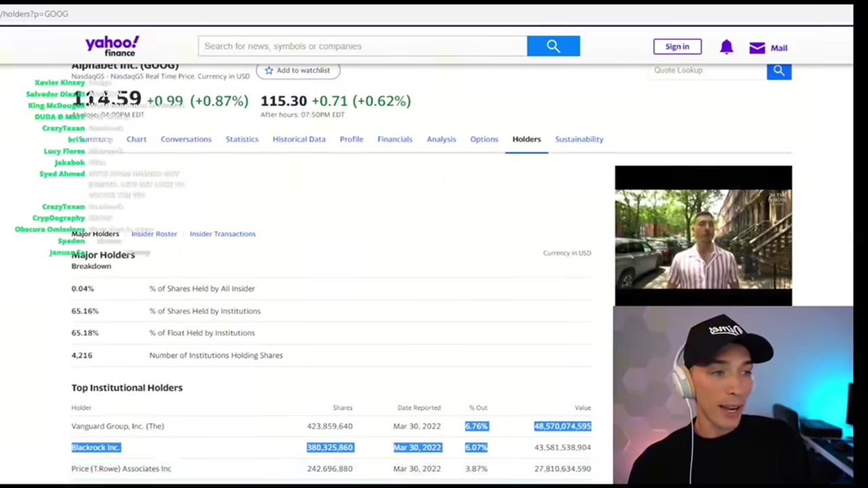
Task: Open the Analysis tab
Action: (x=441, y=139)
